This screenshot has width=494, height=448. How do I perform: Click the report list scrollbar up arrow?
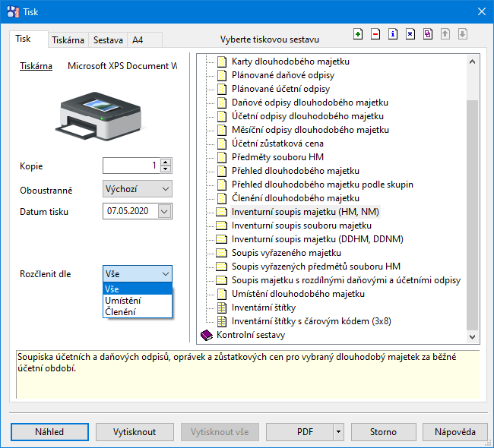tap(472, 62)
